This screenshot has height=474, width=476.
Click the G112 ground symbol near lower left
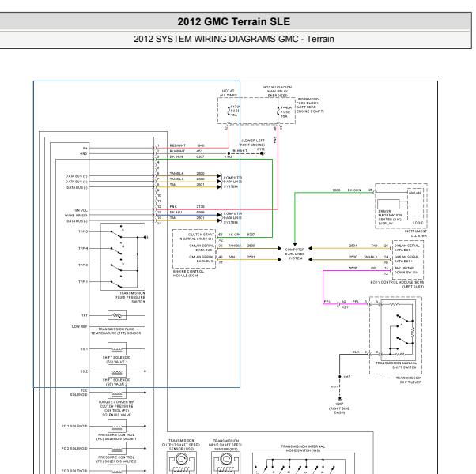click(x=263, y=154)
